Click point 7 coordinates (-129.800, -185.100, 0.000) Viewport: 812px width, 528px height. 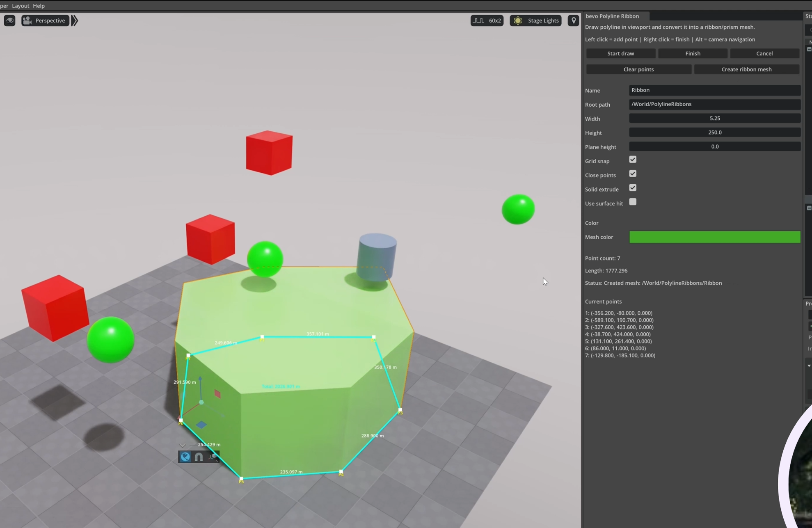620,355
